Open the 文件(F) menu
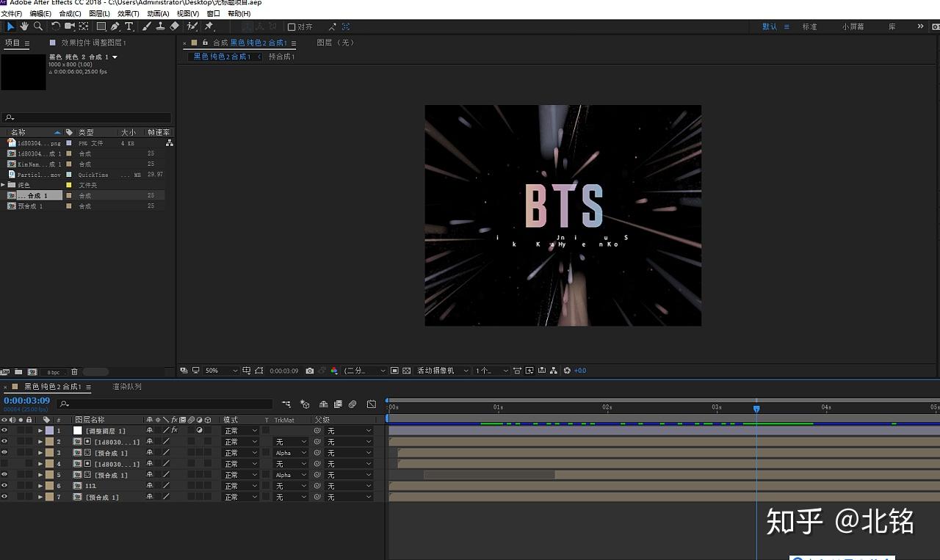 coord(11,13)
